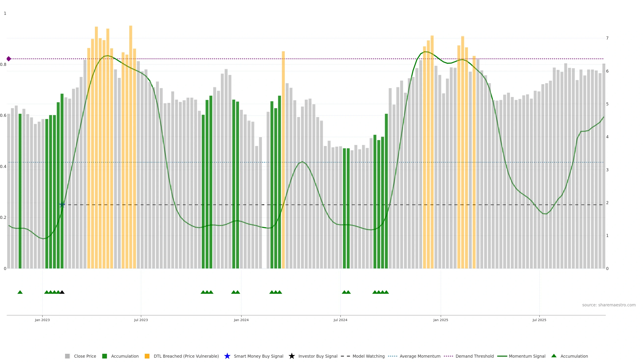Click the Jan 2023 axis tick label
644x362 pixels.
tap(42, 320)
